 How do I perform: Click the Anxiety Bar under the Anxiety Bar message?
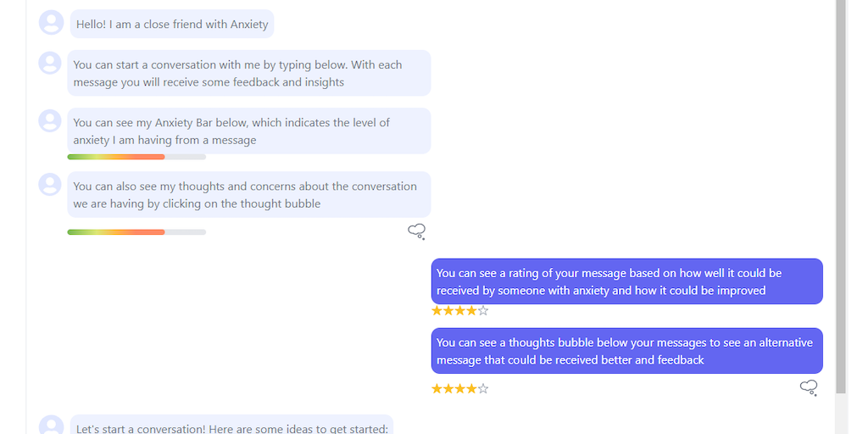coord(136,157)
